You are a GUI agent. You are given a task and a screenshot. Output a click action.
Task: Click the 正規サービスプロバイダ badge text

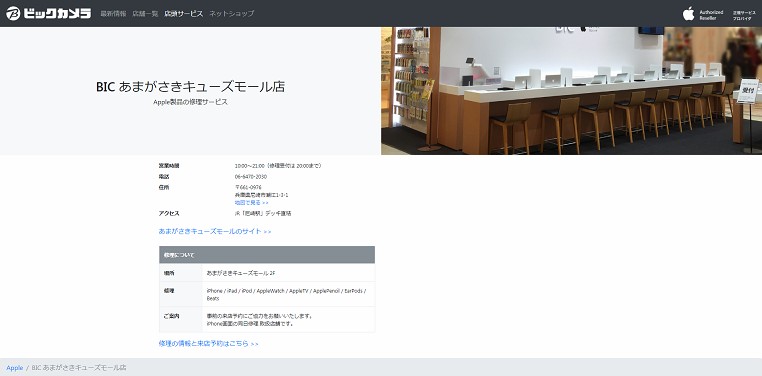pos(744,15)
